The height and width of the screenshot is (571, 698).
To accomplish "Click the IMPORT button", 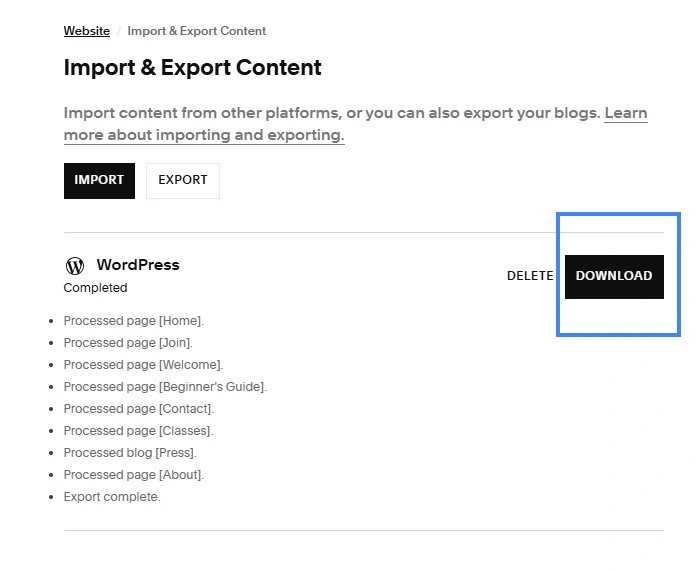I will 99,180.
